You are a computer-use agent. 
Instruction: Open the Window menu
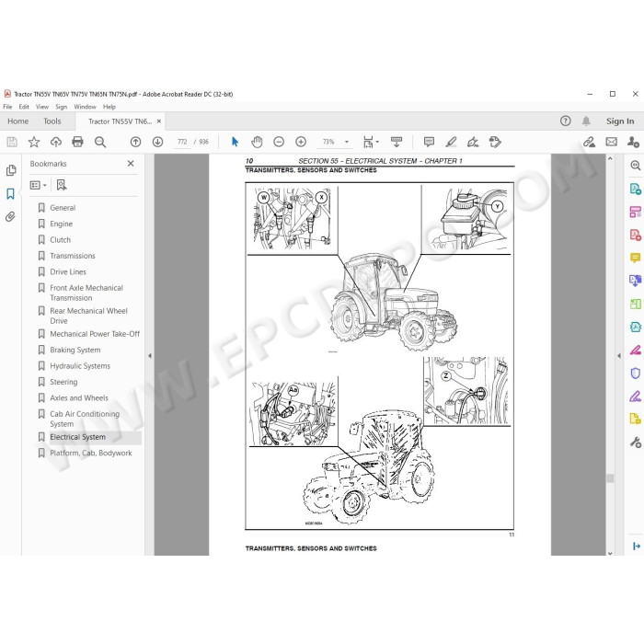click(85, 107)
